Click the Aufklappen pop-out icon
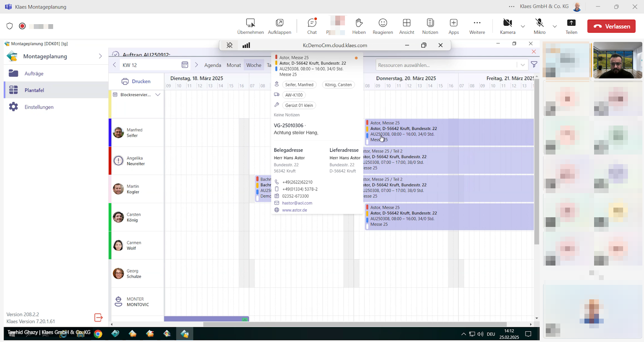The height and width of the screenshot is (342, 644). [x=279, y=23]
